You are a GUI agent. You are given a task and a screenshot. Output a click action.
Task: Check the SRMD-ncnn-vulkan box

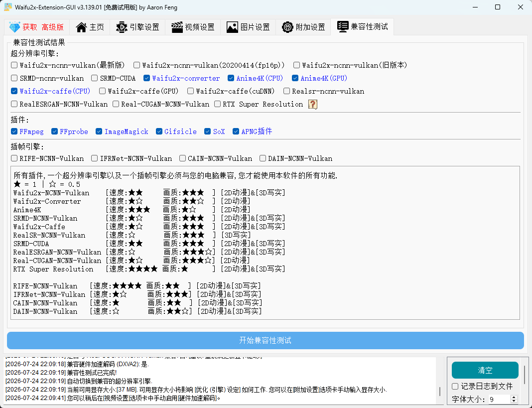tap(14, 78)
